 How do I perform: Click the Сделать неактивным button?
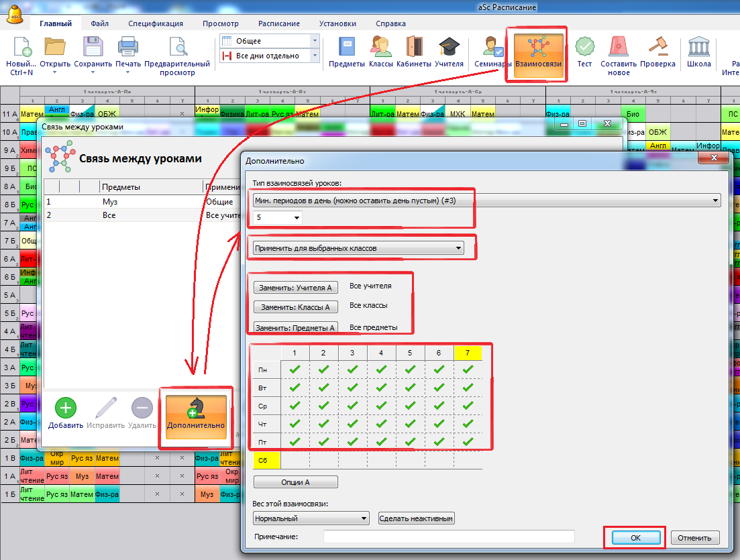[x=417, y=518]
